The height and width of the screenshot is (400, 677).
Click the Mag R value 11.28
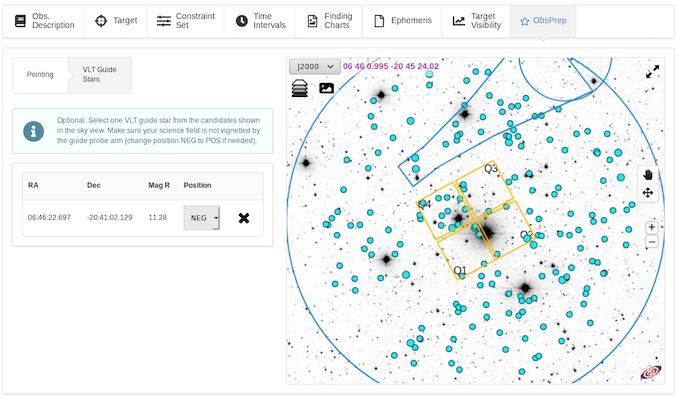click(x=158, y=217)
